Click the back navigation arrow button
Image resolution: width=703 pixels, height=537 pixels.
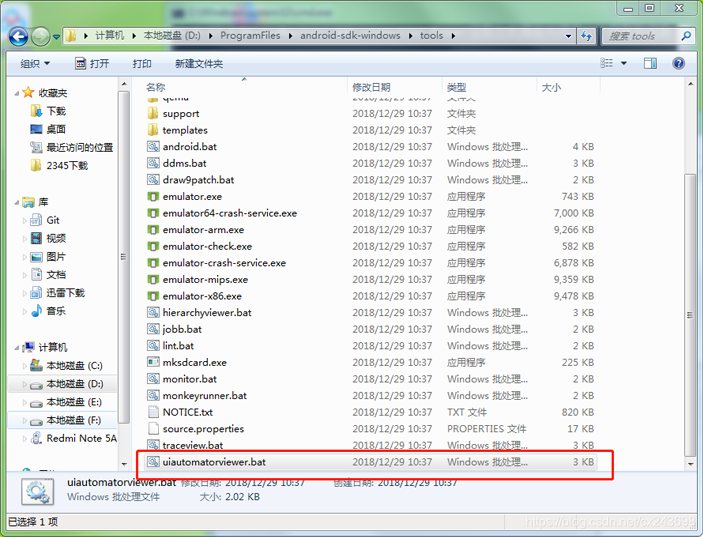[x=18, y=36]
